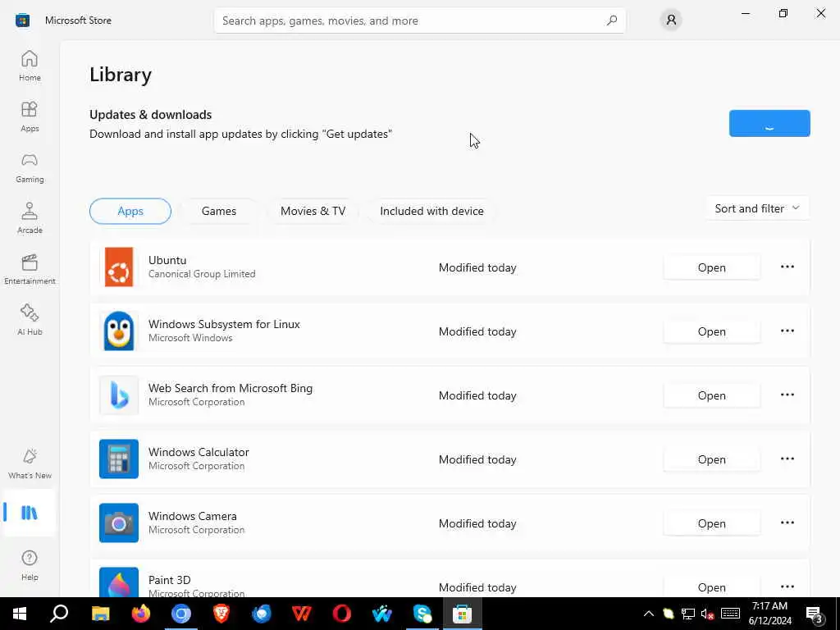Image resolution: width=840 pixels, height=630 pixels.
Task: Open the Arcade section
Action: pyautogui.click(x=30, y=219)
